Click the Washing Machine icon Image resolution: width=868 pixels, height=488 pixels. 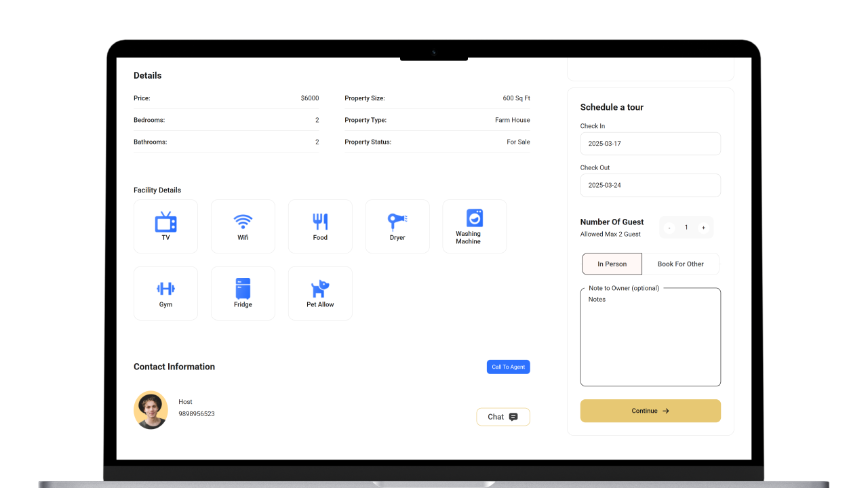click(x=475, y=218)
